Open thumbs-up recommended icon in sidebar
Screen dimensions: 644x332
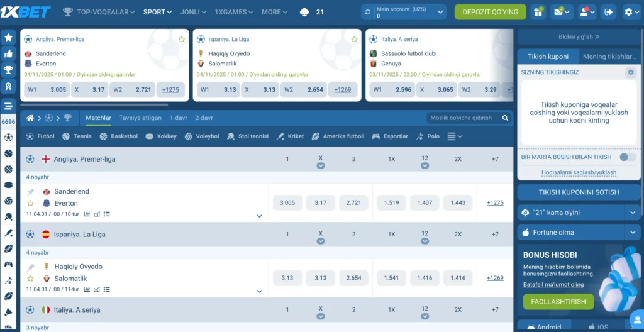8,53
